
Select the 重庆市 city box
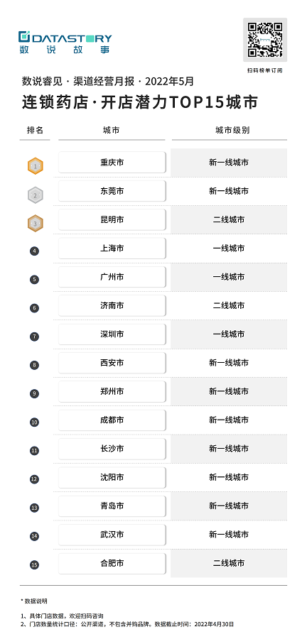[x=112, y=162]
